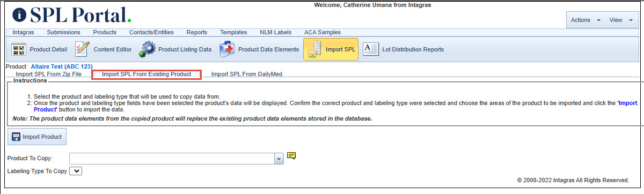644x194 pixels.
Task: Click inside the Product To Copy field
Action: click(172, 159)
